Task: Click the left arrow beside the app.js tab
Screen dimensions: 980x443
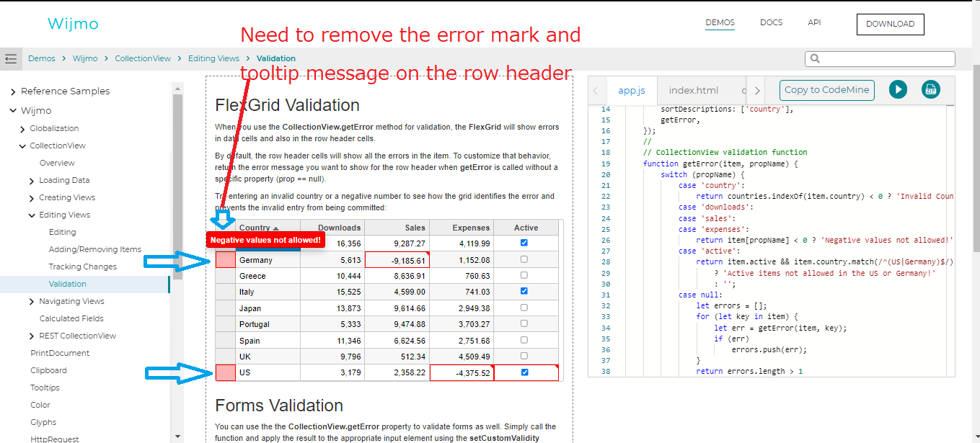Action: click(x=596, y=91)
